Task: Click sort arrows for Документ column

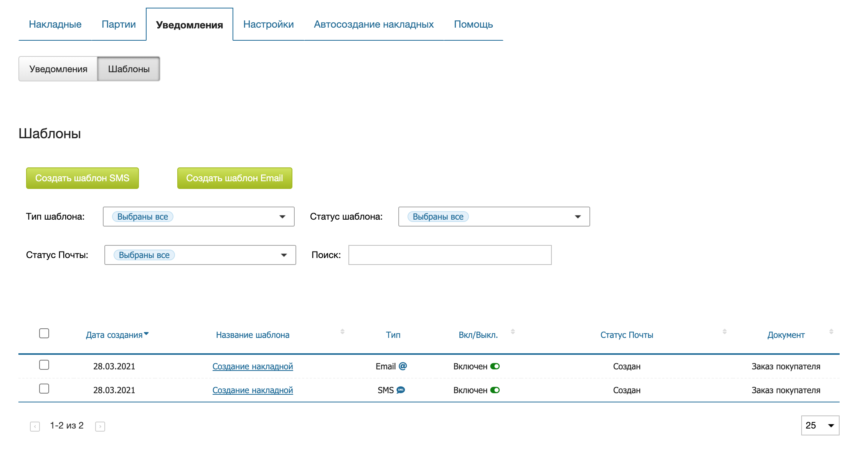Action: tap(831, 331)
